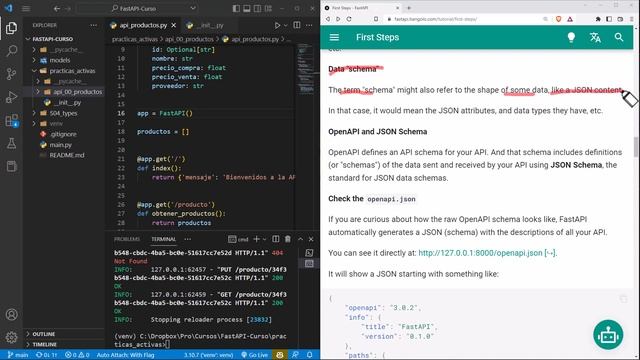Go back in the browser
This screenshot has width=640, height=360.
coord(328,19)
